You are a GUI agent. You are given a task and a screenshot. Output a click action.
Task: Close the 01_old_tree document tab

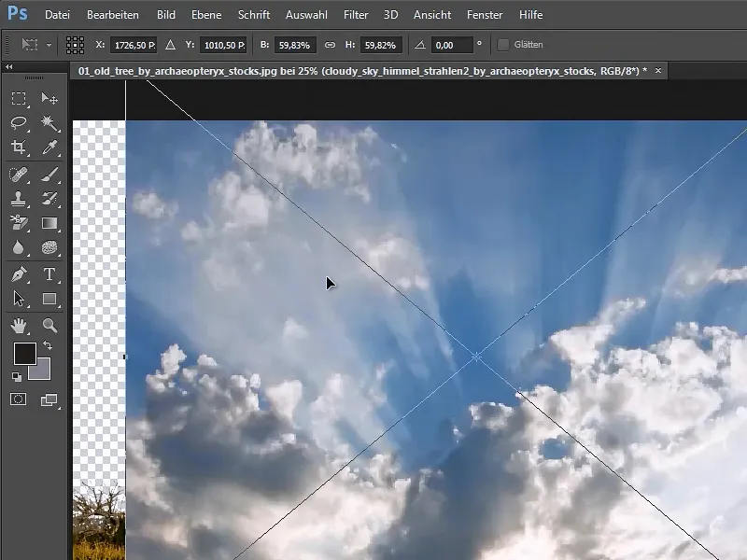pos(658,71)
